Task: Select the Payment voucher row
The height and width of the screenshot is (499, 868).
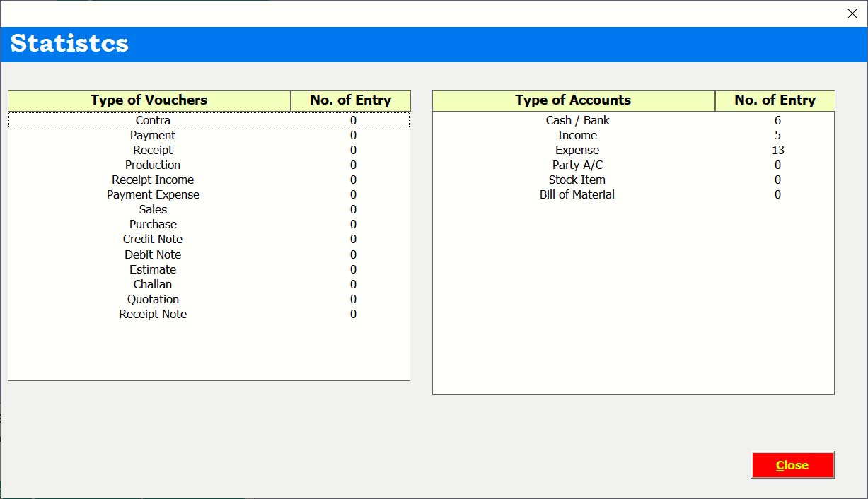Action: click(x=153, y=136)
